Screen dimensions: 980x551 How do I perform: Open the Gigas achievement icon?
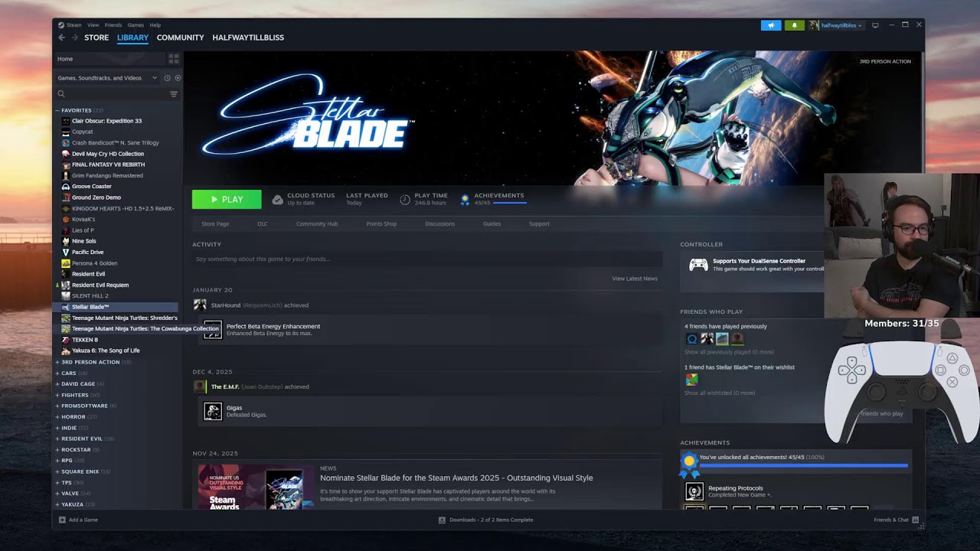[213, 411]
